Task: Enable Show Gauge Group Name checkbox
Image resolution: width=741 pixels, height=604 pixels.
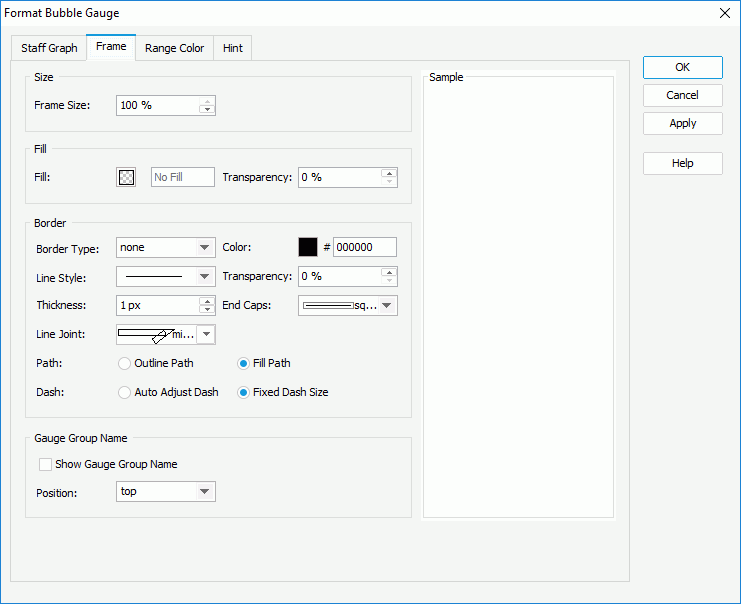Action: click(45, 464)
